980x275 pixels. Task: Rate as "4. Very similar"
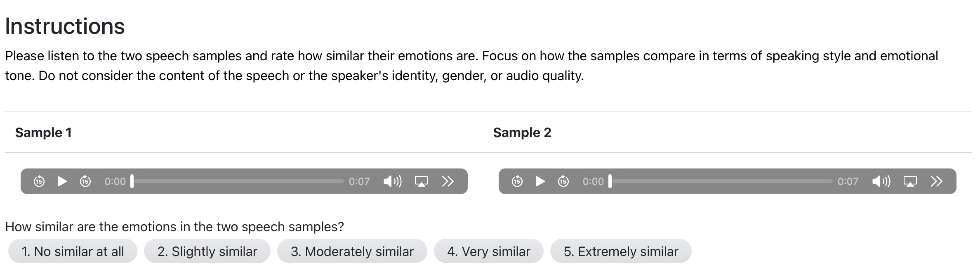[488, 251]
